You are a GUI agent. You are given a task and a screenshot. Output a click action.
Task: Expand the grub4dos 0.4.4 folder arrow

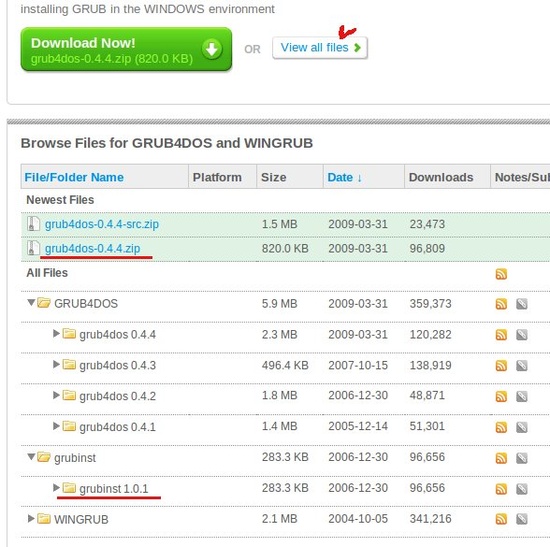tap(56, 333)
